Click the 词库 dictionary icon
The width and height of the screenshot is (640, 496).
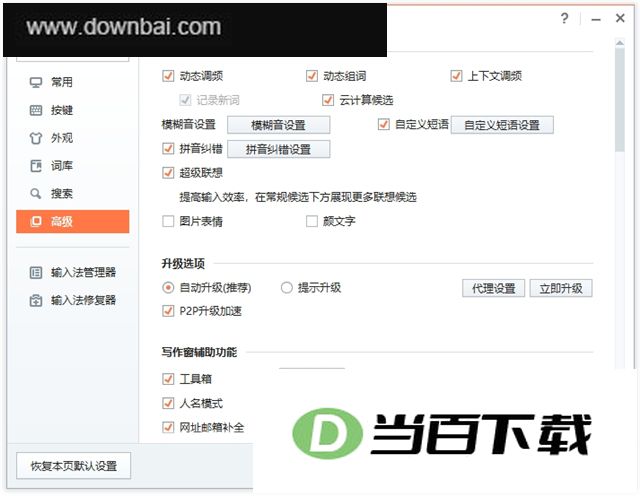36,166
